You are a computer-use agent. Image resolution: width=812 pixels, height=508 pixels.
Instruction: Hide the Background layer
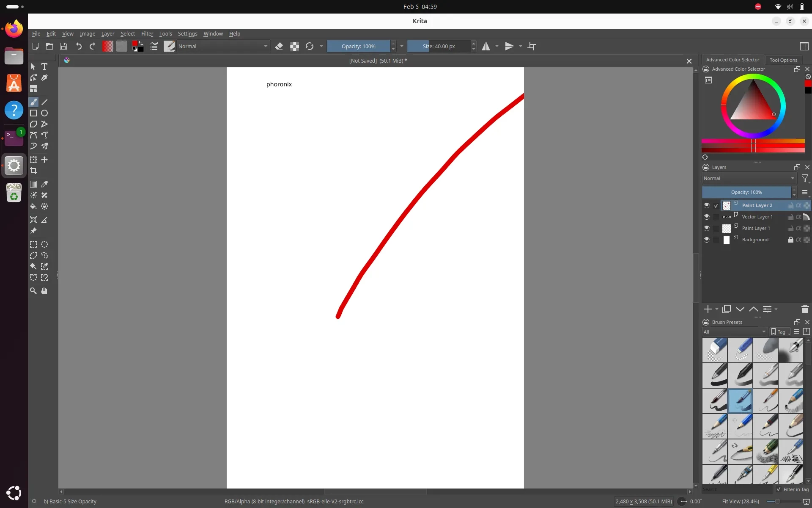click(706, 240)
